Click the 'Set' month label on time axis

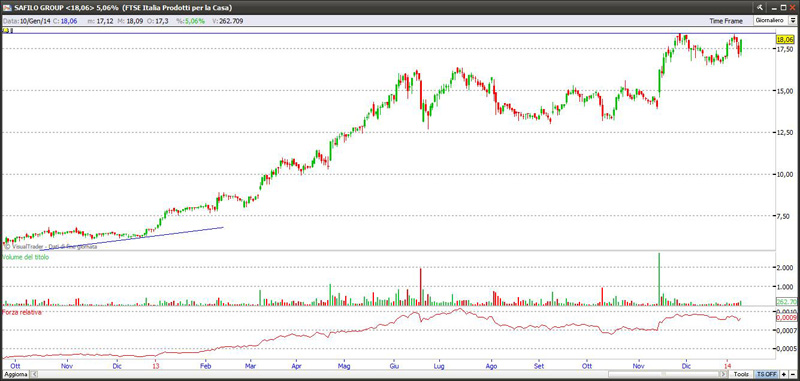click(x=539, y=366)
